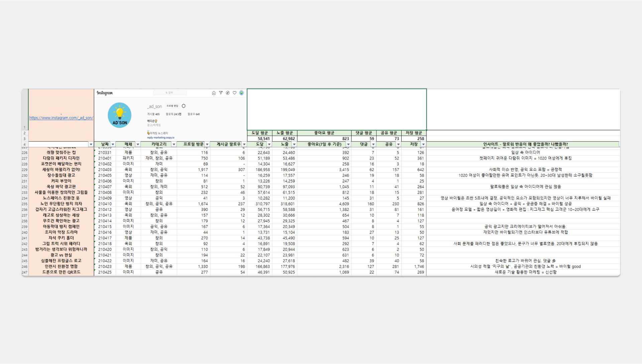Click the 프로필 편집 button
This screenshot has height=364, width=642.
point(173,106)
